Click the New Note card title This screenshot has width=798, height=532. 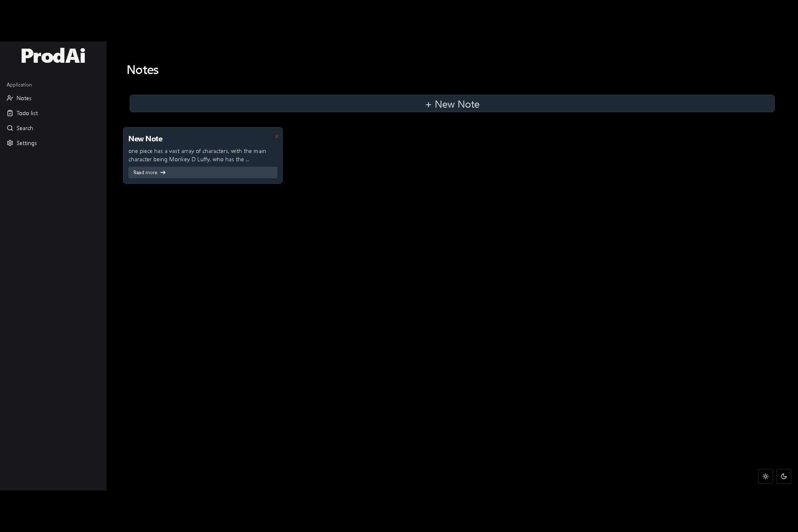[x=145, y=139]
